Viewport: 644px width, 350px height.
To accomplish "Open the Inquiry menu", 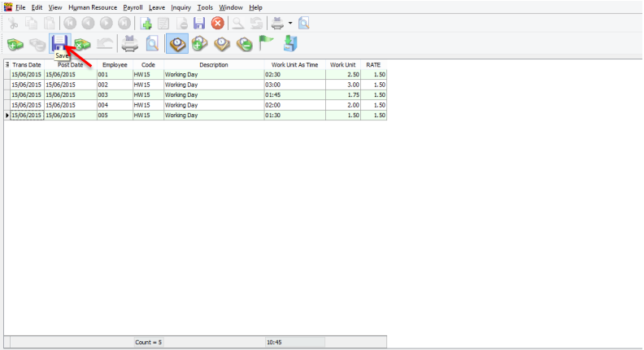I will tap(181, 7).
